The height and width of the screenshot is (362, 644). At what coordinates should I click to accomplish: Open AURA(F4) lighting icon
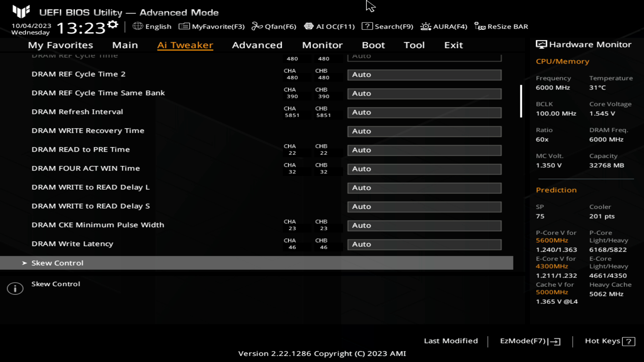426,26
